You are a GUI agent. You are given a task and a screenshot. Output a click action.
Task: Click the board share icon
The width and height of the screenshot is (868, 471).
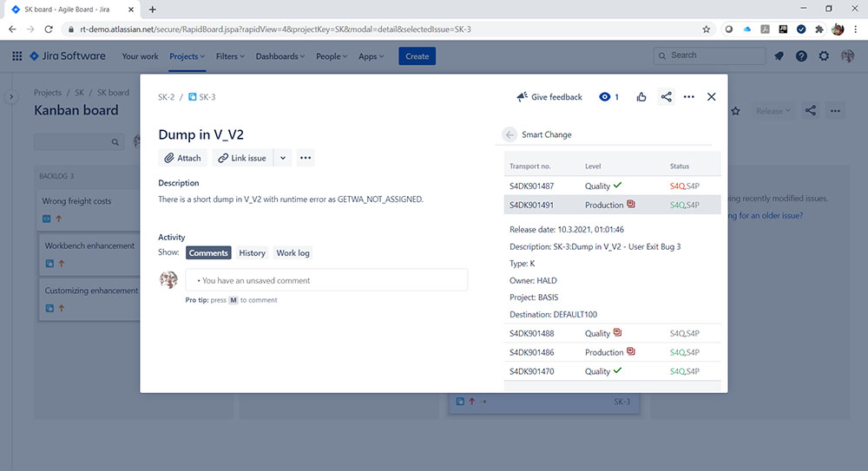[811, 111]
